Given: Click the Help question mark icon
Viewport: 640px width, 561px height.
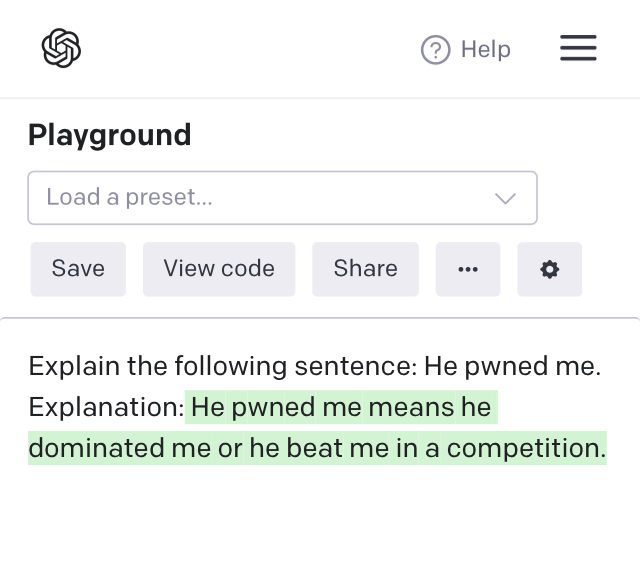Looking at the screenshot, I should coord(436,49).
